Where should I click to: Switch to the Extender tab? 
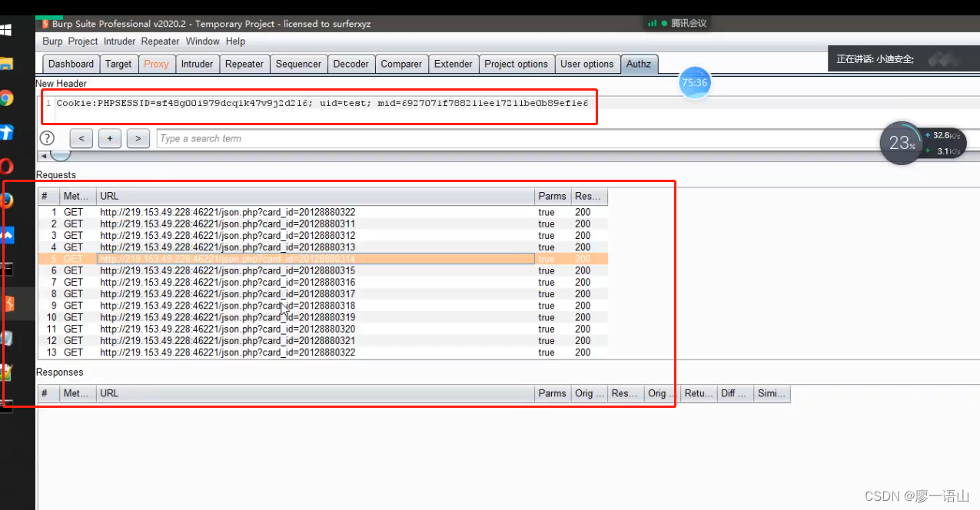coord(453,64)
